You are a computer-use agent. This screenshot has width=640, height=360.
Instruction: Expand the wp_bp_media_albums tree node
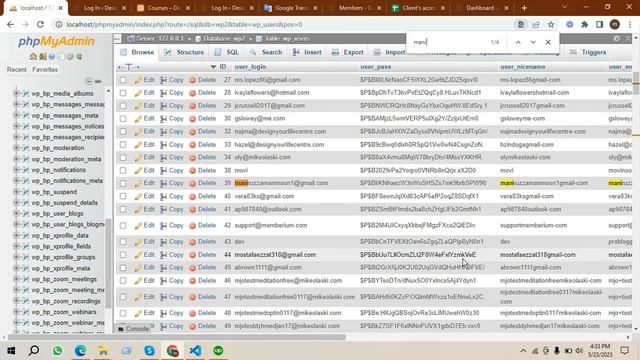tap(16, 93)
